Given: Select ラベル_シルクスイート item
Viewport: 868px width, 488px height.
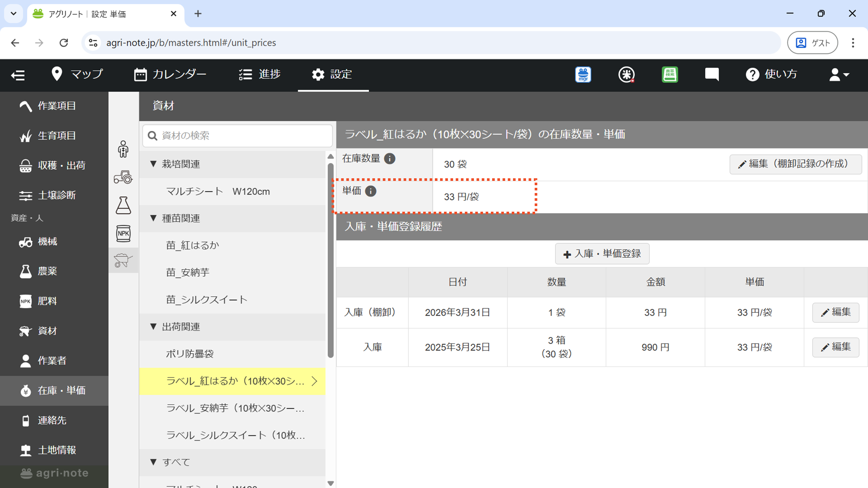Looking at the screenshot, I should pyautogui.click(x=232, y=435).
